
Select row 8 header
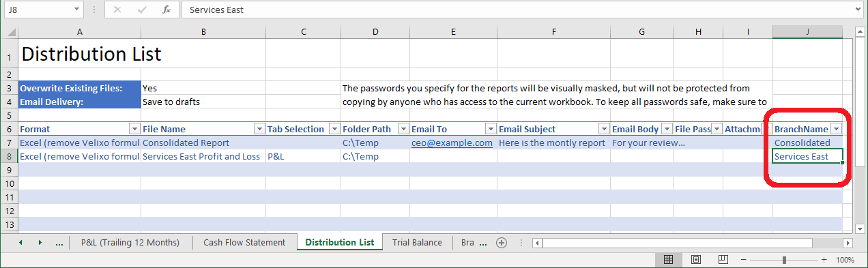(x=10, y=156)
